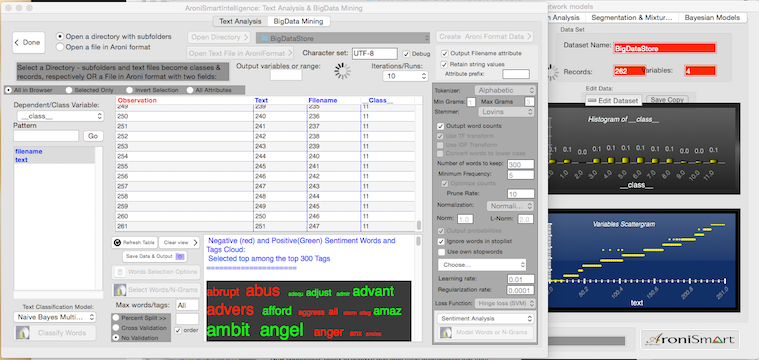Screen dimensions: 759x360
Task: Open the Normalization dropdown
Action: (510, 206)
